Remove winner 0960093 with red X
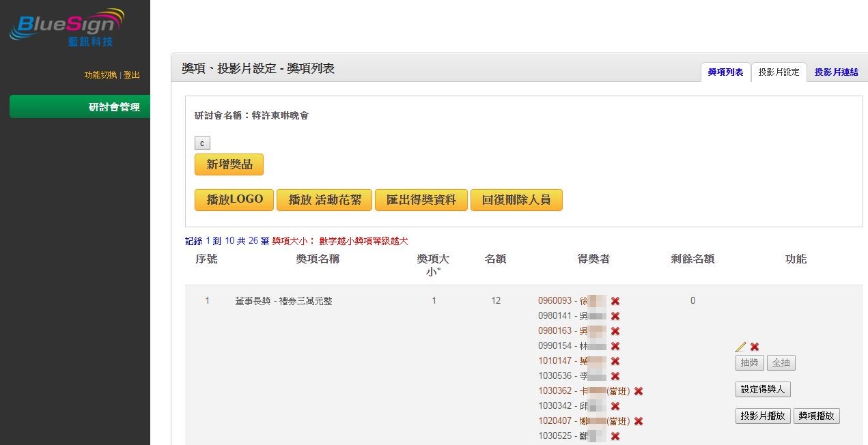Screen dimensions: 868x445 615,301
